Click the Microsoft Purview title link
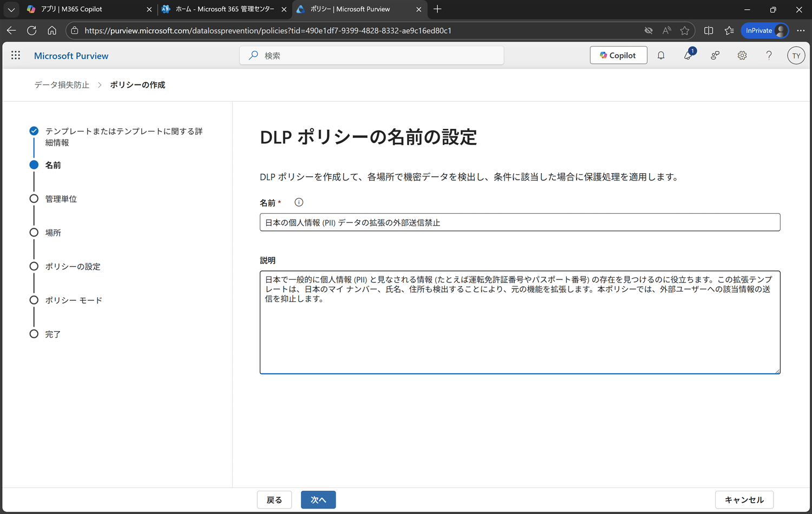 pos(71,56)
